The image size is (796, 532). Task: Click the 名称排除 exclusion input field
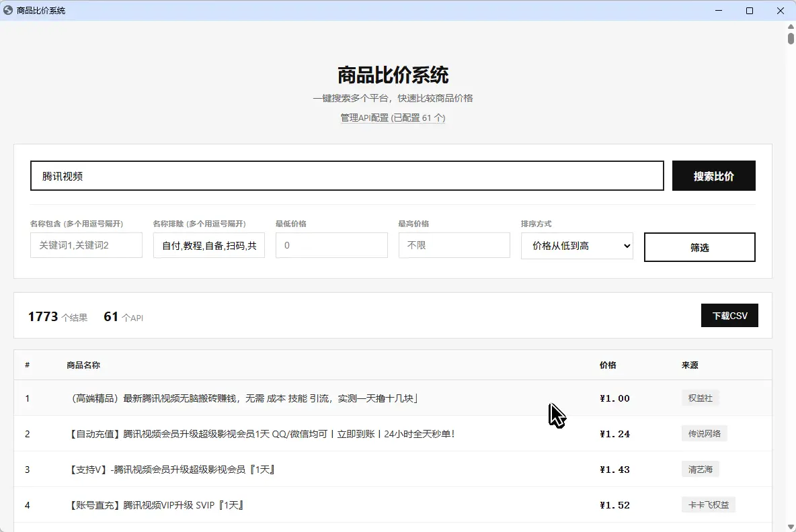208,245
